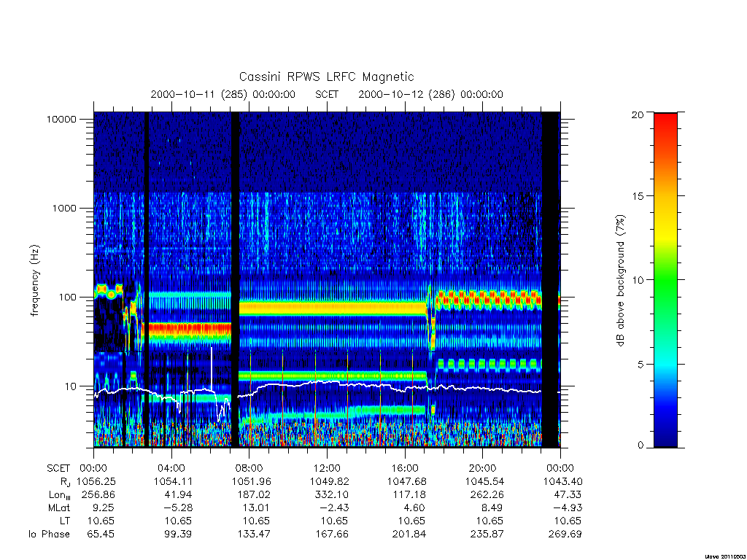Select the 16:00 SCET time marker
The image size is (747, 560).
click(405, 468)
